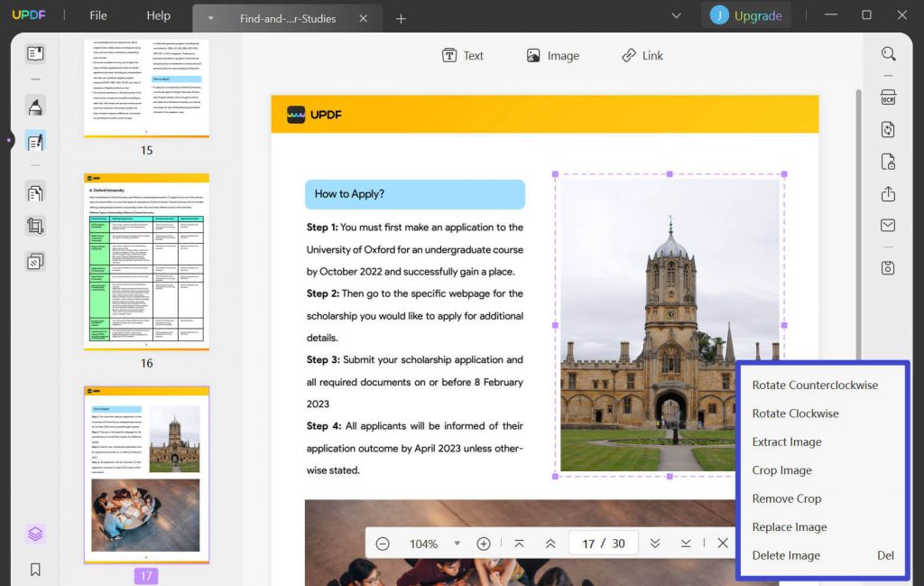Enable Text editing mode

click(x=462, y=55)
